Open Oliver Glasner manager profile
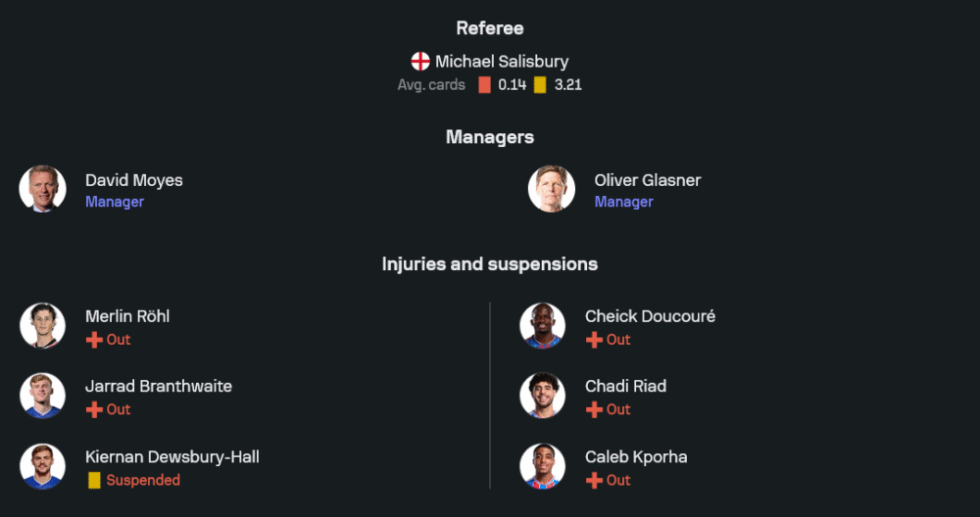This screenshot has height=517, width=980. pos(647,180)
